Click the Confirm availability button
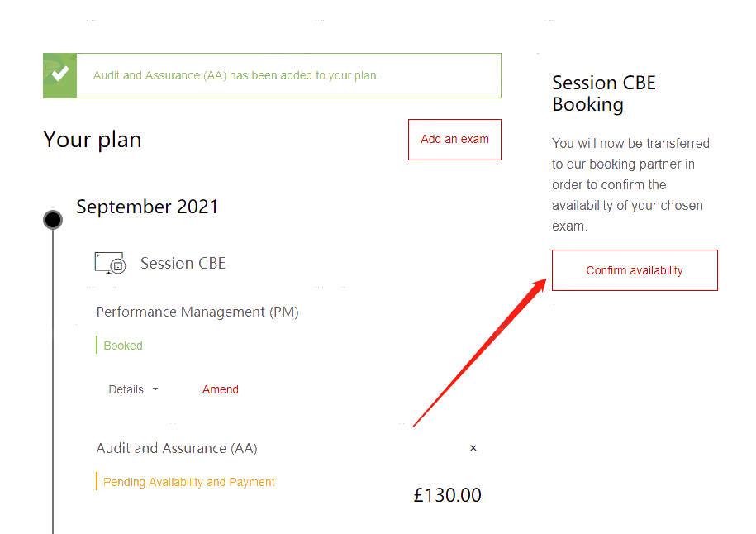The width and height of the screenshot is (756, 534). [635, 270]
